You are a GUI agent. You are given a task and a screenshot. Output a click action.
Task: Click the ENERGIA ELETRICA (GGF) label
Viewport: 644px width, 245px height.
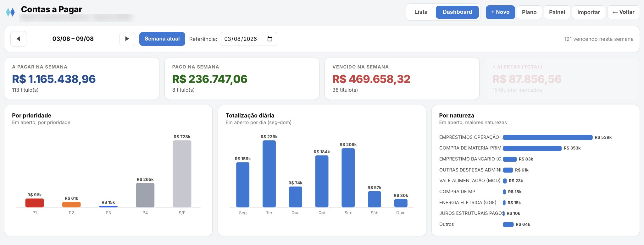[468, 203]
